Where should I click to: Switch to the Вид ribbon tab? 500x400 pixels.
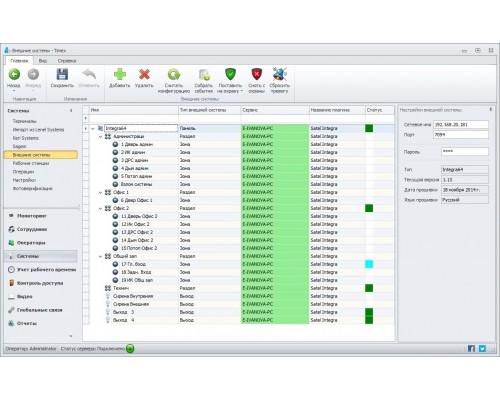(43, 61)
